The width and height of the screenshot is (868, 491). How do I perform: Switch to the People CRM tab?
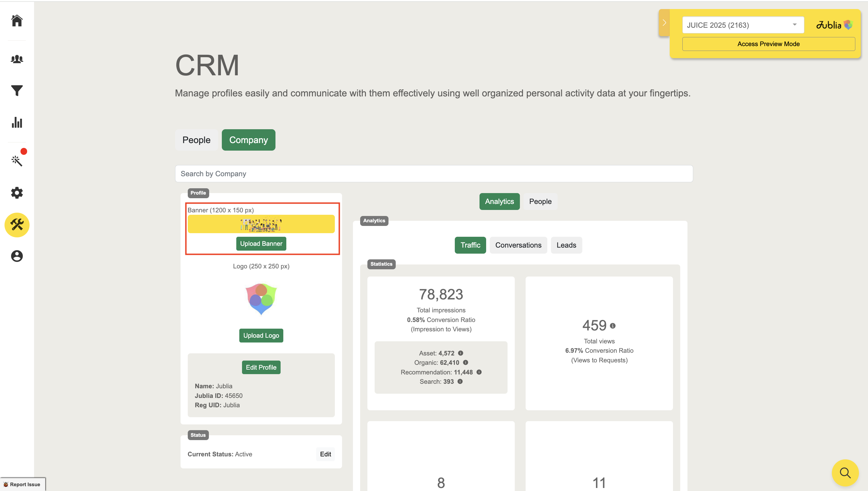point(196,140)
